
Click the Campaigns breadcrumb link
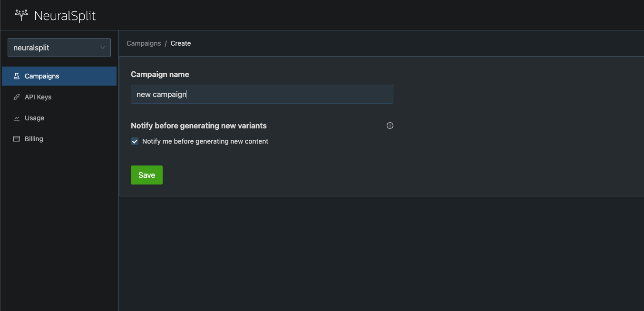coord(144,43)
